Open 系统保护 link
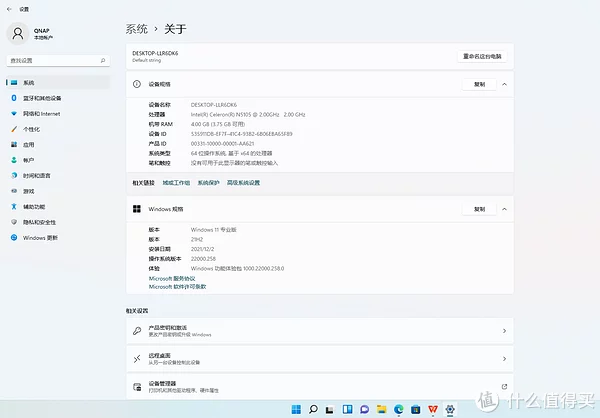Viewport: 600px width, 418px height. click(209, 183)
